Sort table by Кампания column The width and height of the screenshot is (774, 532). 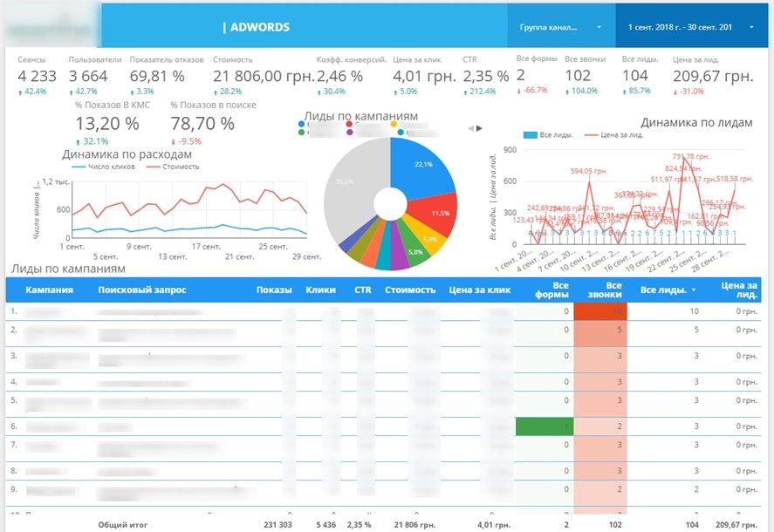point(50,290)
